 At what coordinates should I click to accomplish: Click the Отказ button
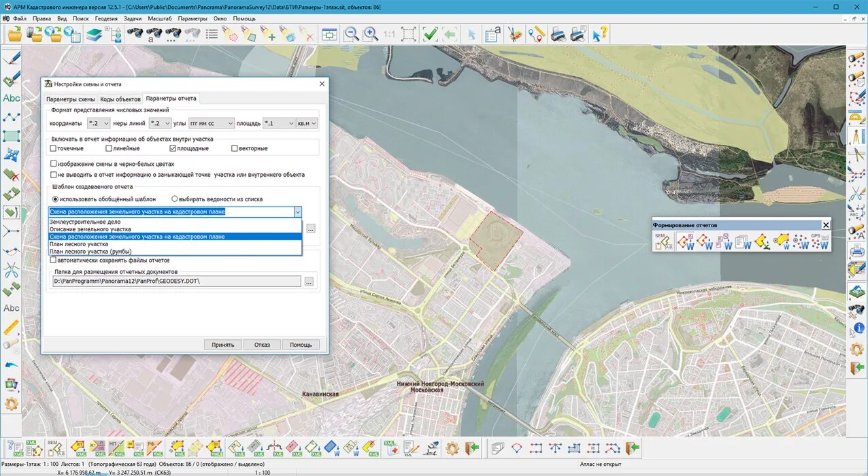pyautogui.click(x=262, y=345)
